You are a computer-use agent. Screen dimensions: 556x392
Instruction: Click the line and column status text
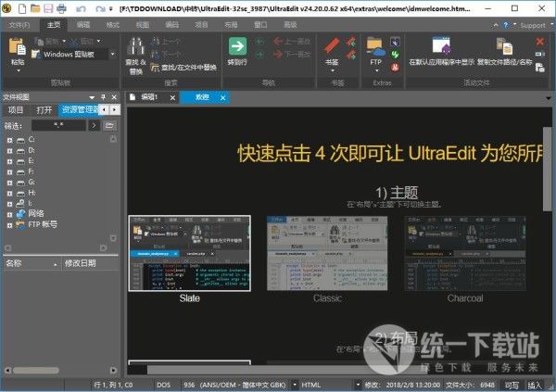coord(113,385)
